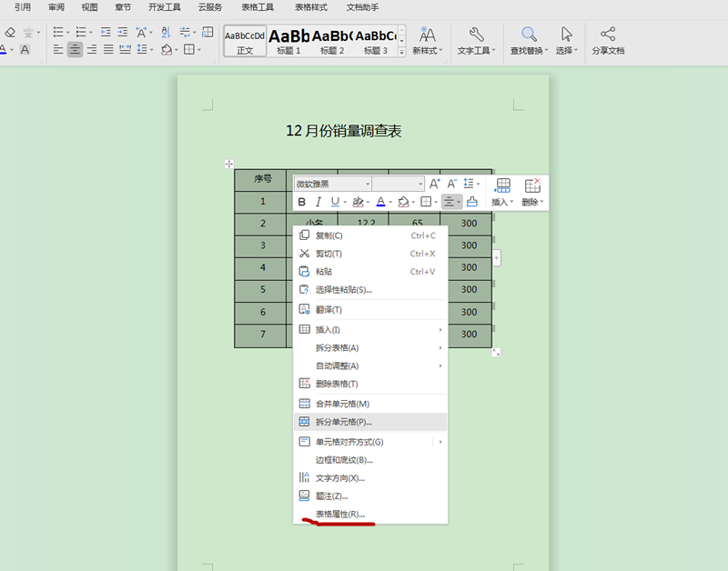
Task: Apply italic formatting in the floating toolbar
Action: pos(319,202)
